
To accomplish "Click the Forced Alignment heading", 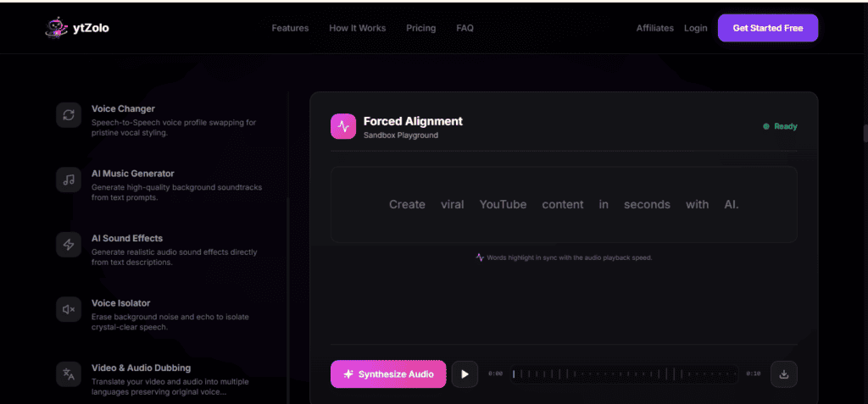I will 413,121.
